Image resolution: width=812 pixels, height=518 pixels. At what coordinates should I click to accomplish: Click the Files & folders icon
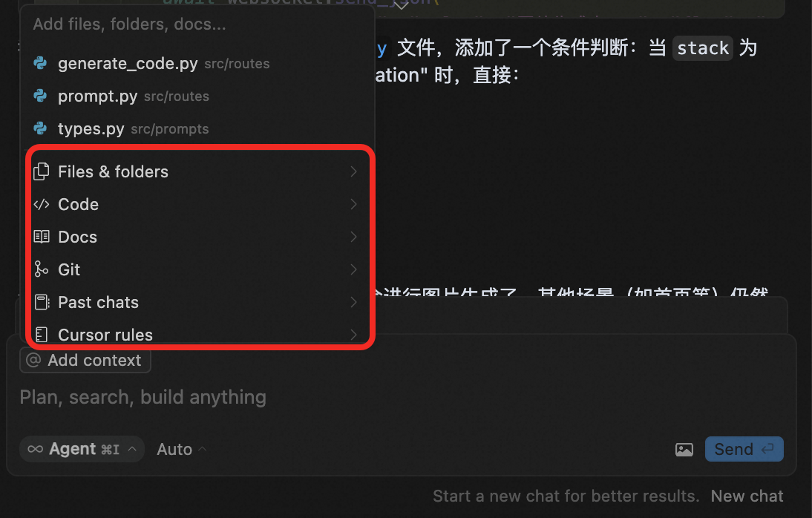pos(42,171)
